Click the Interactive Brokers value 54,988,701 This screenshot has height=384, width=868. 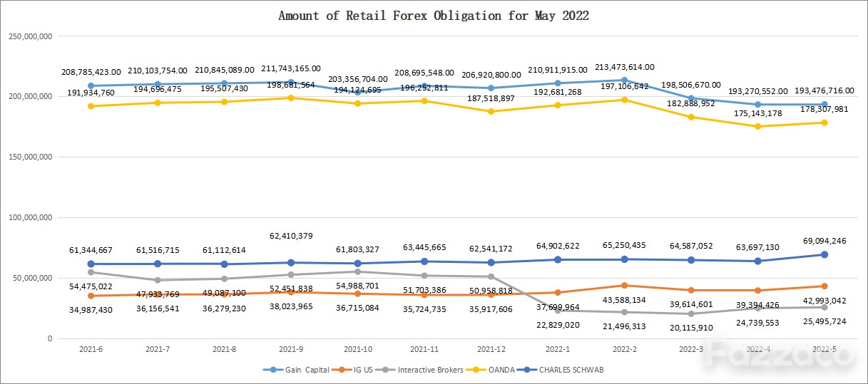pyautogui.click(x=358, y=286)
